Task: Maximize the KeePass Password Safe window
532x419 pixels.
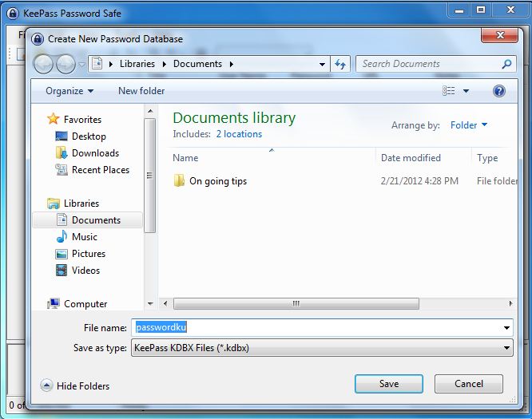Action: (x=481, y=10)
